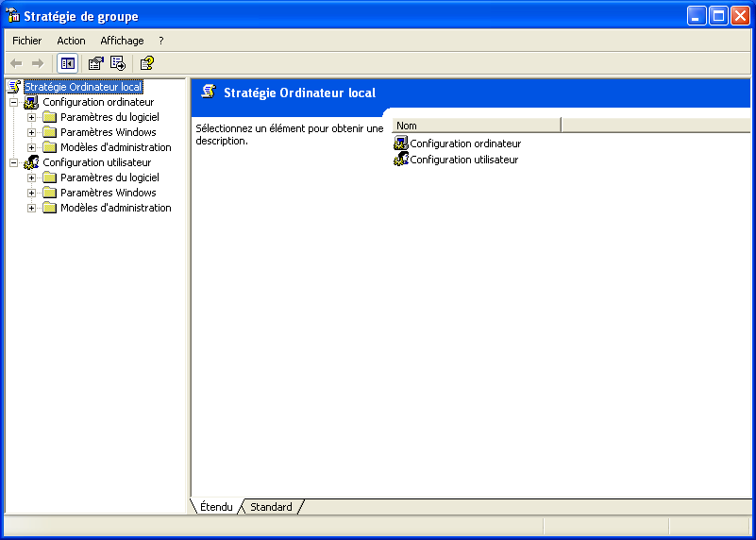Click folder icon of Paramètres Windows under Configuration utilisateur

50,193
